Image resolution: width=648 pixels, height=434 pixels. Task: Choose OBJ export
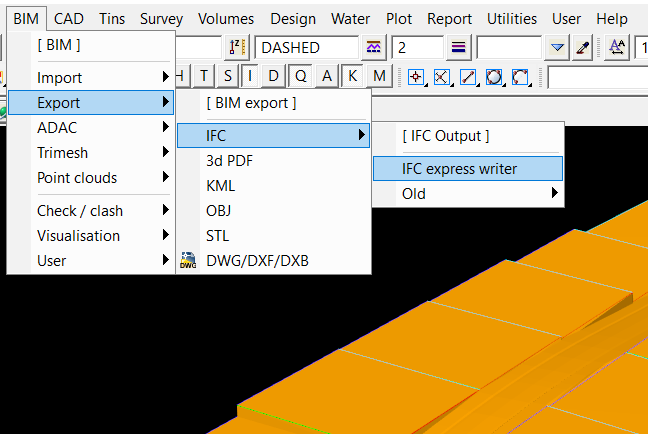tap(273, 211)
